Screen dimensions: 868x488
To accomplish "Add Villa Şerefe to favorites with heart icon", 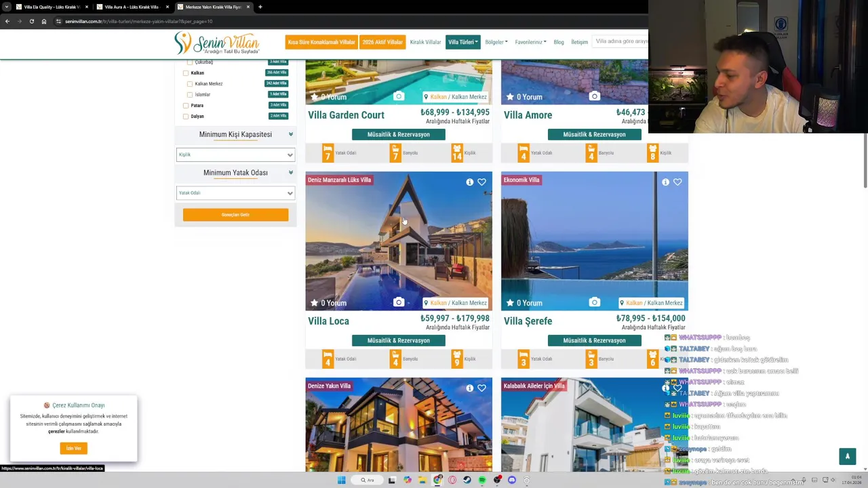I will point(677,182).
